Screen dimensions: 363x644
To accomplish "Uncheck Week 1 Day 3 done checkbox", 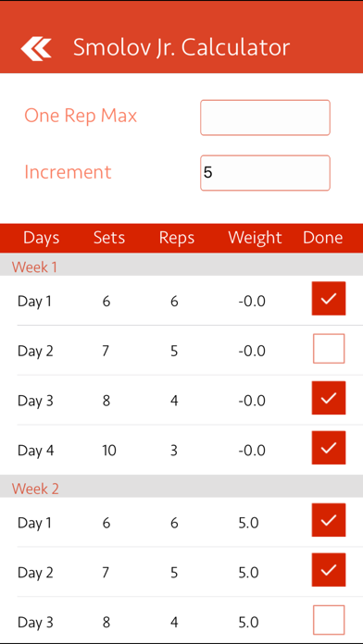I will click(x=329, y=398).
